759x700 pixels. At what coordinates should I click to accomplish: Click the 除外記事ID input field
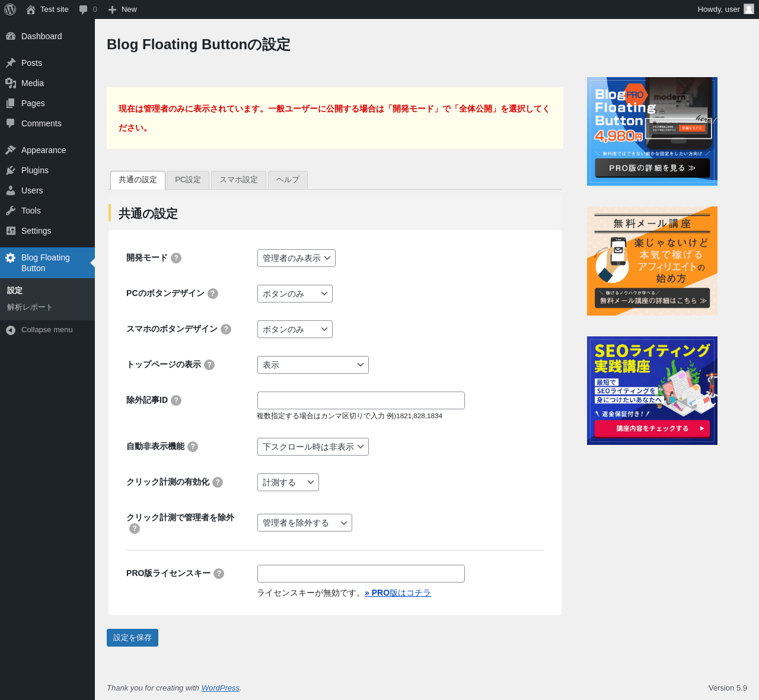(x=361, y=400)
